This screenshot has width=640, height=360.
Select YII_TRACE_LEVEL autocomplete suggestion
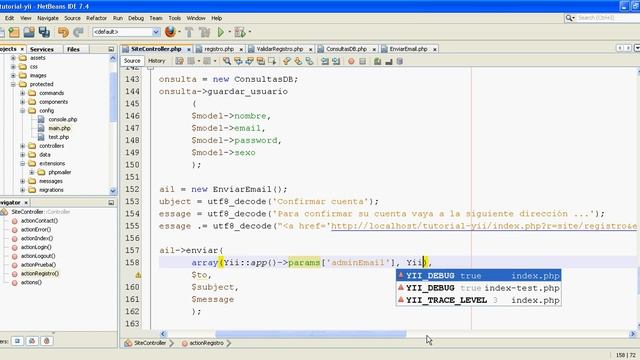pyautogui.click(x=478, y=300)
